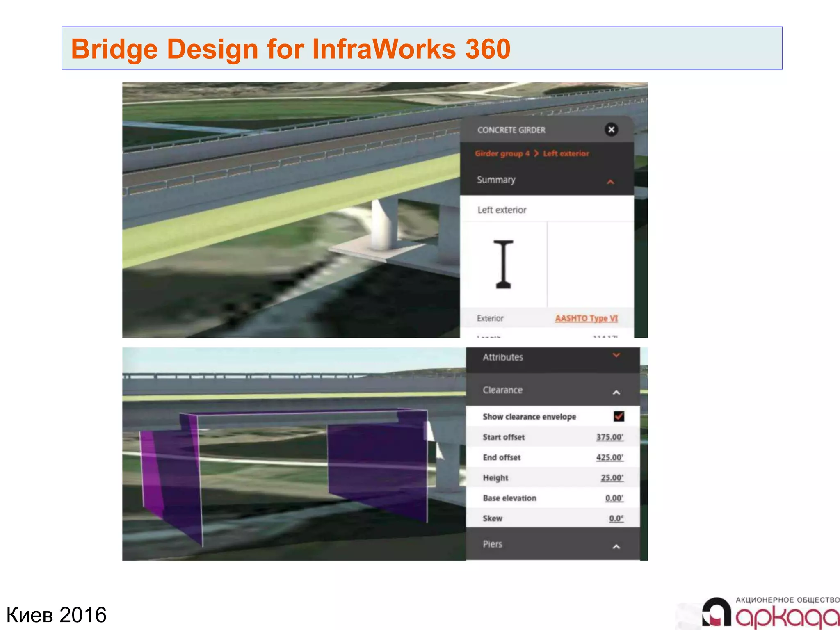Image resolution: width=840 pixels, height=630 pixels.
Task: Click the Piers section header label
Action: [492, 544]
